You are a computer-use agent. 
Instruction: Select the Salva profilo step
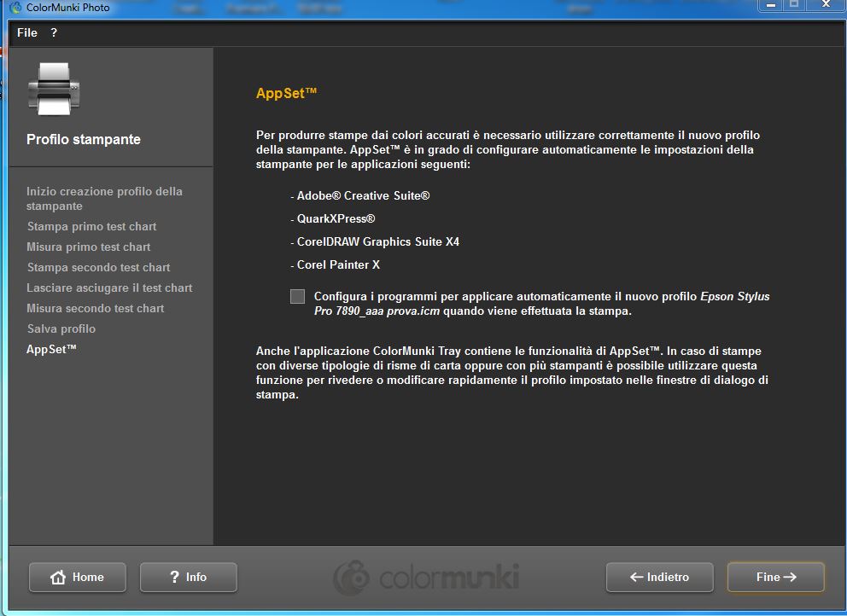tap(61, 329)
